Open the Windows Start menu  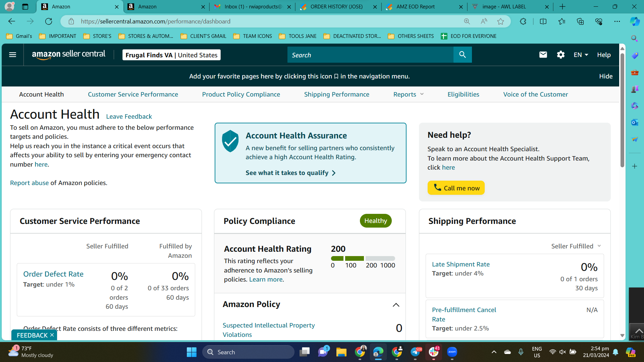pos(192,352)
